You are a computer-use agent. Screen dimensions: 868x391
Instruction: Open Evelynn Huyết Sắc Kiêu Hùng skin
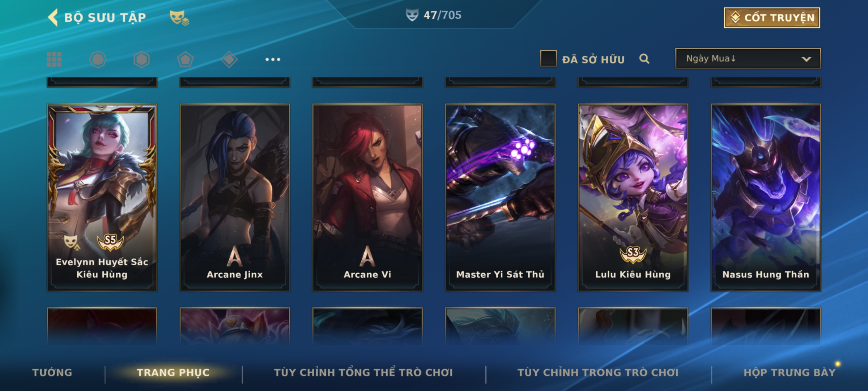(x=102, y=198)
